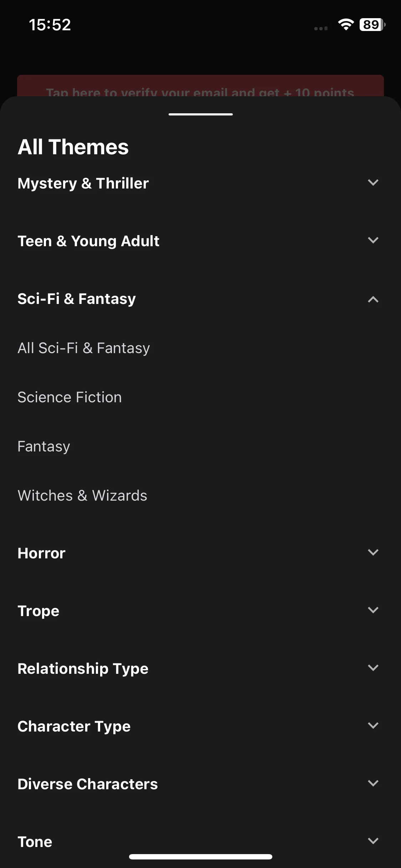Tap the Wi-Fi status icon
Image resolution: width=401 pixels, height=868 pixels.
pyautogui.click(x=346, y=25)
